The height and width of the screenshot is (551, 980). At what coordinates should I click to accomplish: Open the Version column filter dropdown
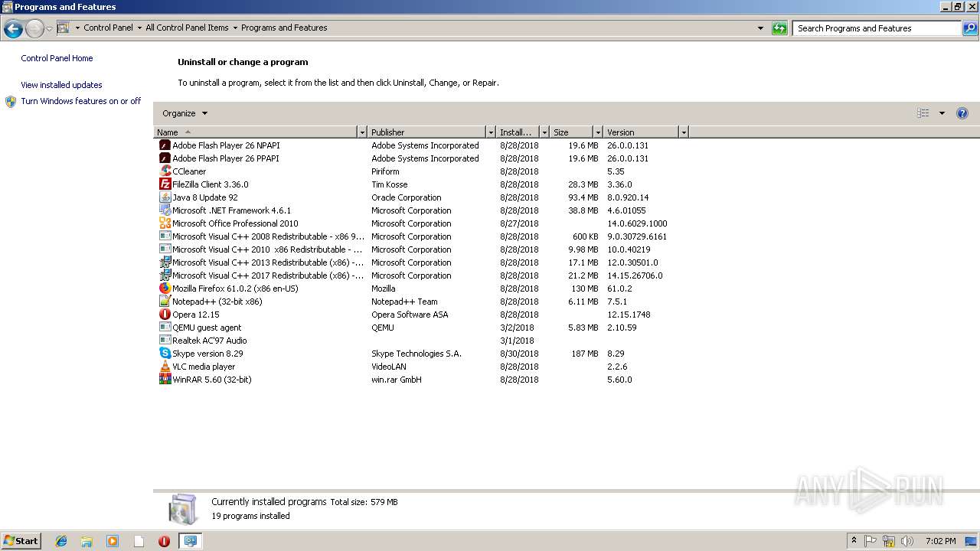point(684,132)
